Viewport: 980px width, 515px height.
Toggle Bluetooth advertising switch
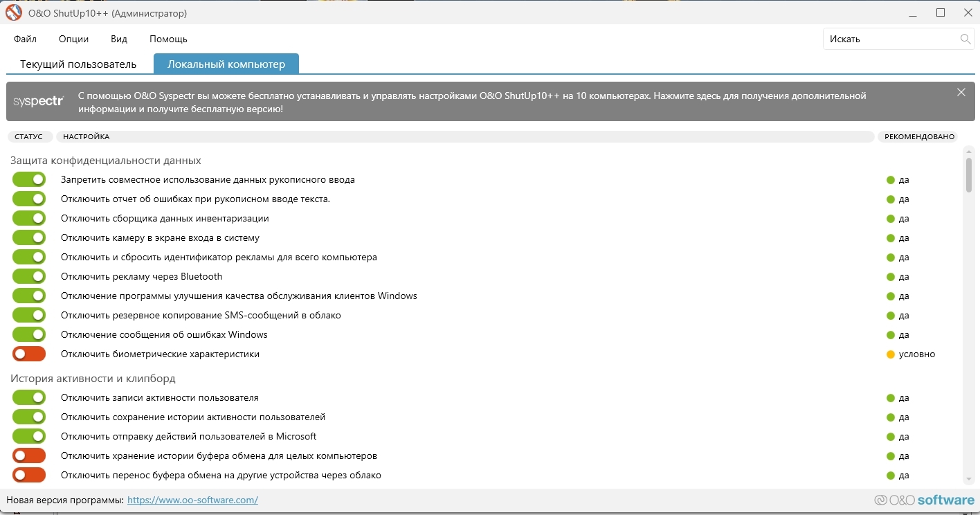point(29,276)
